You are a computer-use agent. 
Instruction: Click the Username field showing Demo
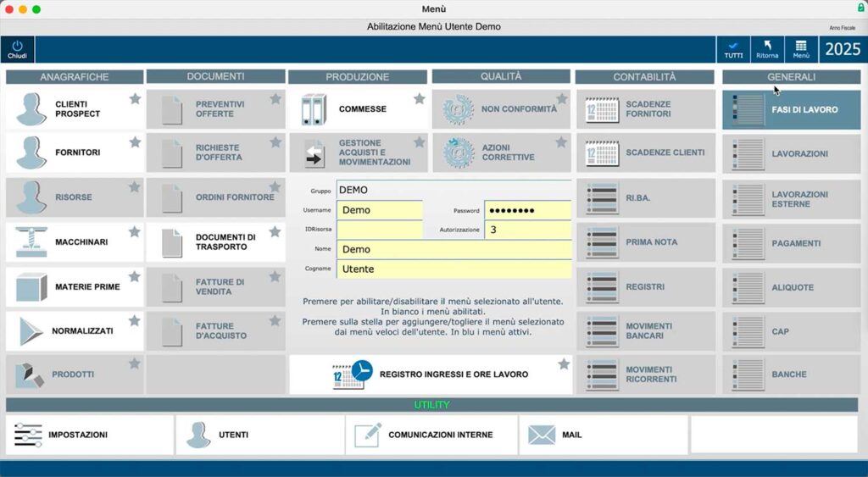pyautogui.click(x=379, y=210)
